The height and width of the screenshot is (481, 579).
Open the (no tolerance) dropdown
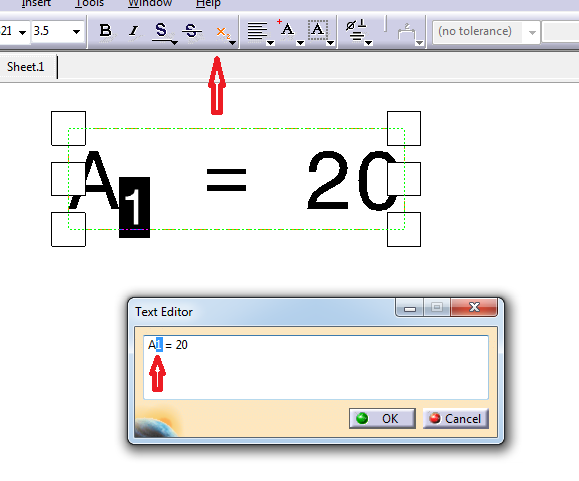pos(532,32)
